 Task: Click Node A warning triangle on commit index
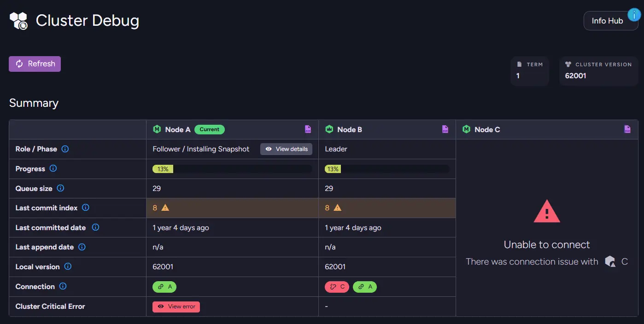(x=165, y=208)
